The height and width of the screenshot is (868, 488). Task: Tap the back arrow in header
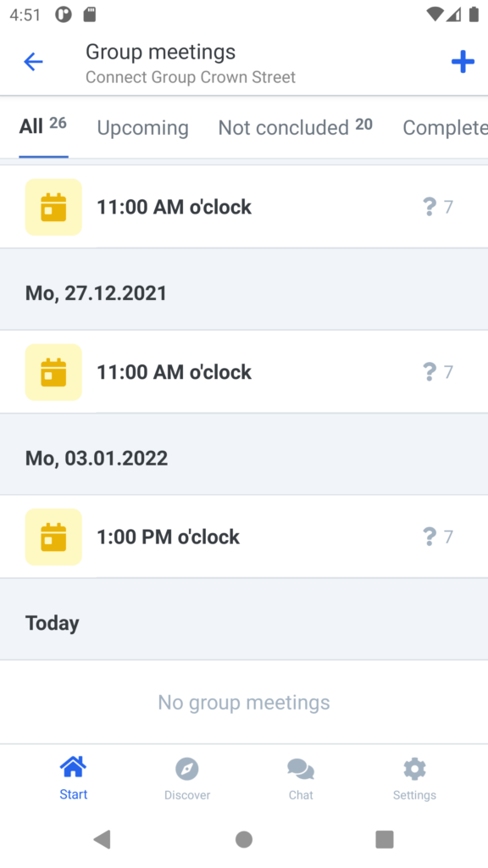33,61
